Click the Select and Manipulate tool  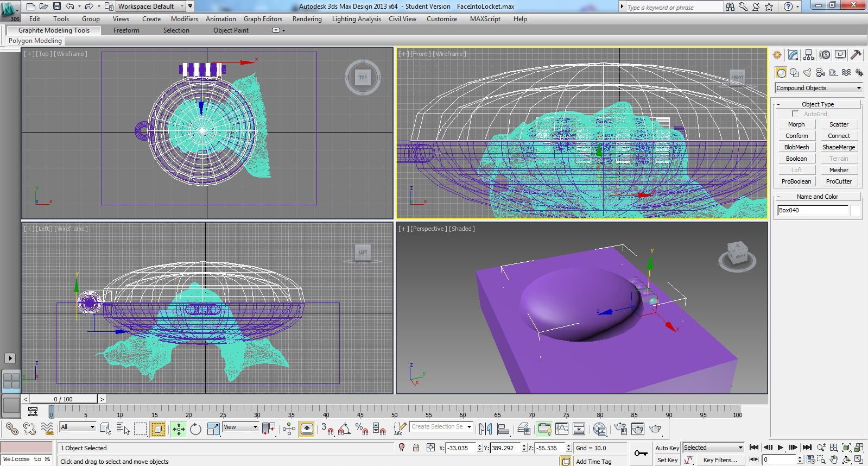pyautogui.click(x=289, y=429)
